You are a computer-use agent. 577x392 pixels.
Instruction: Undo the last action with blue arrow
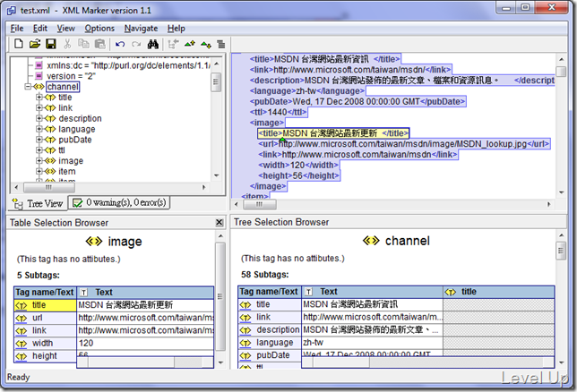120,44
